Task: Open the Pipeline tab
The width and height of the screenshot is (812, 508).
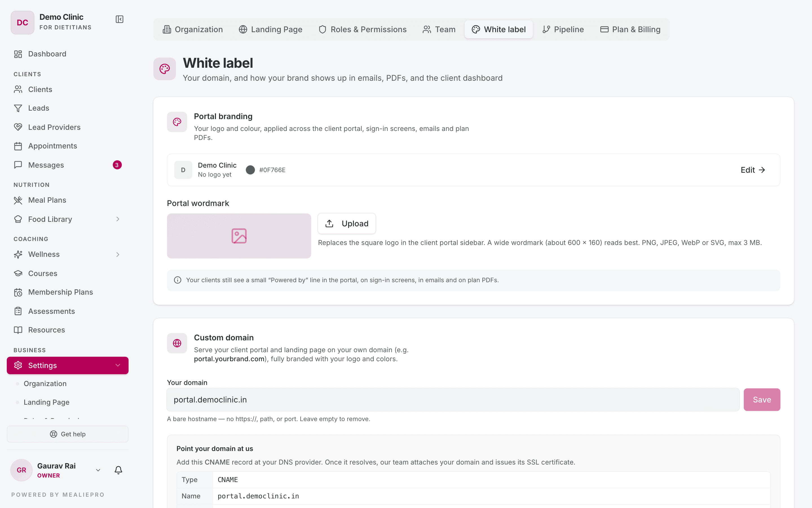Action: (x=563, y=29)
